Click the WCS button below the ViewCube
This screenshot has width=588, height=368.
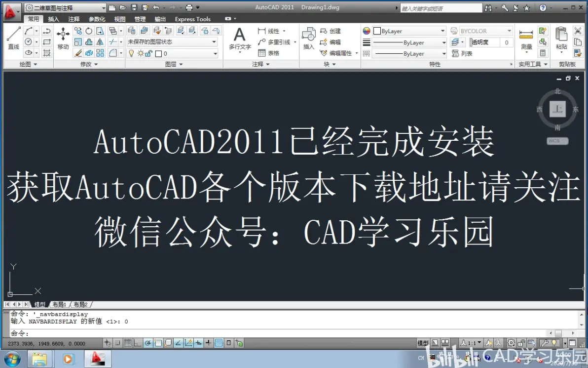tap(557, 141)
